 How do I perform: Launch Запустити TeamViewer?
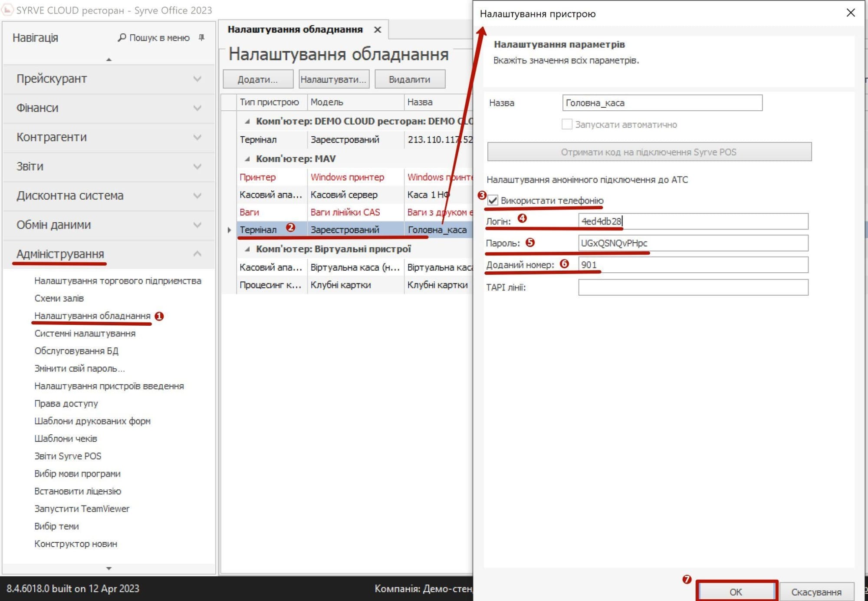[x=82, y=509]
